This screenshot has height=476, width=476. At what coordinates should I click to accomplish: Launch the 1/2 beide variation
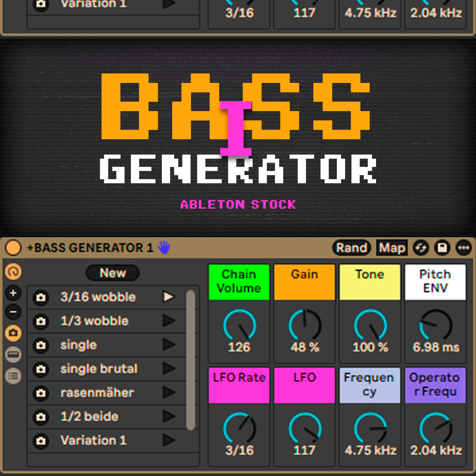169,416
